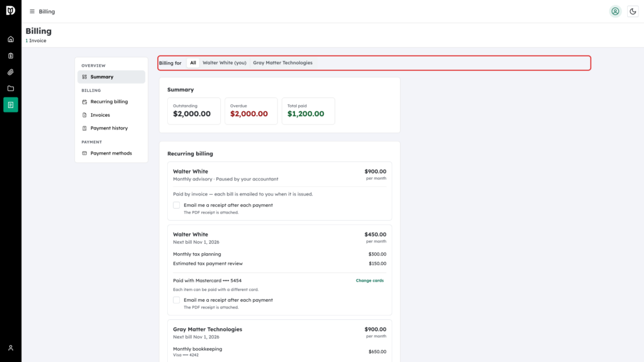Click the $650.00 bookkeeping amount

(377, 352)
